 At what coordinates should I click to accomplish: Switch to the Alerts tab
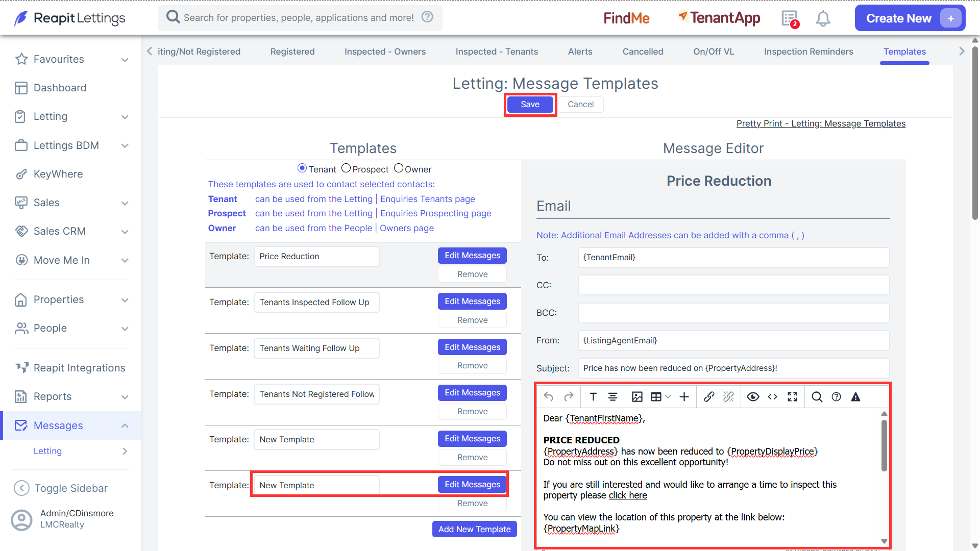[580, 52]
